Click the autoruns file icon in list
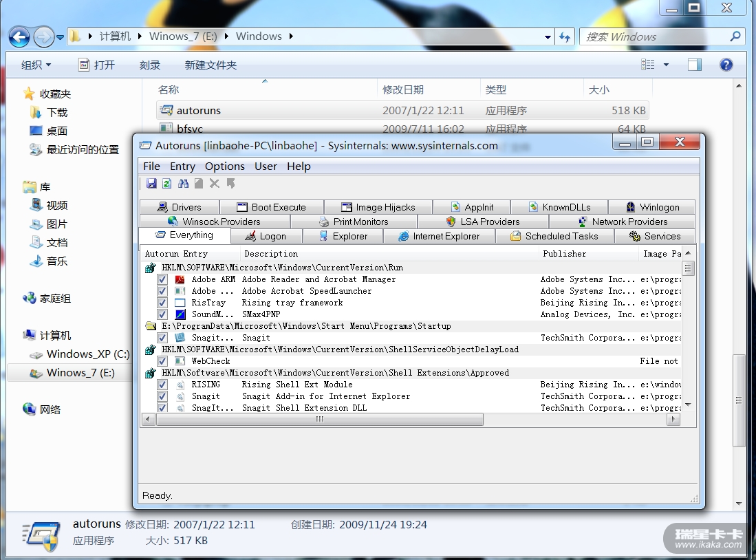This screenshot has height=560, width=756. (x=166, y=111)
